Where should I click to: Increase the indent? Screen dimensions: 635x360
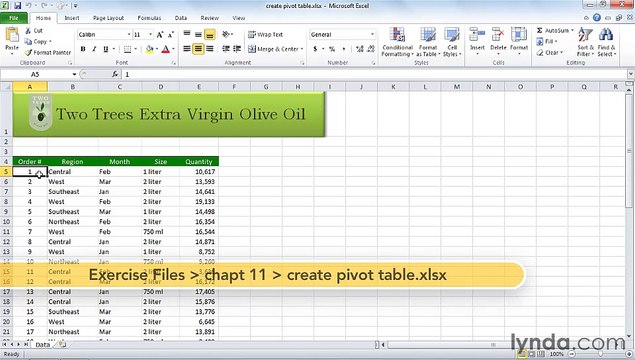237,49
